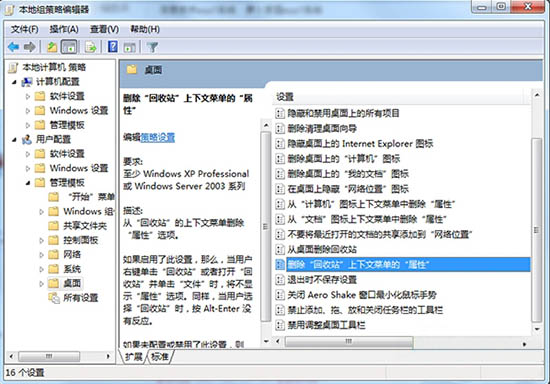
Task: Click the settings list horizontal scrollbar thumb
Action: tap(349, 342)
